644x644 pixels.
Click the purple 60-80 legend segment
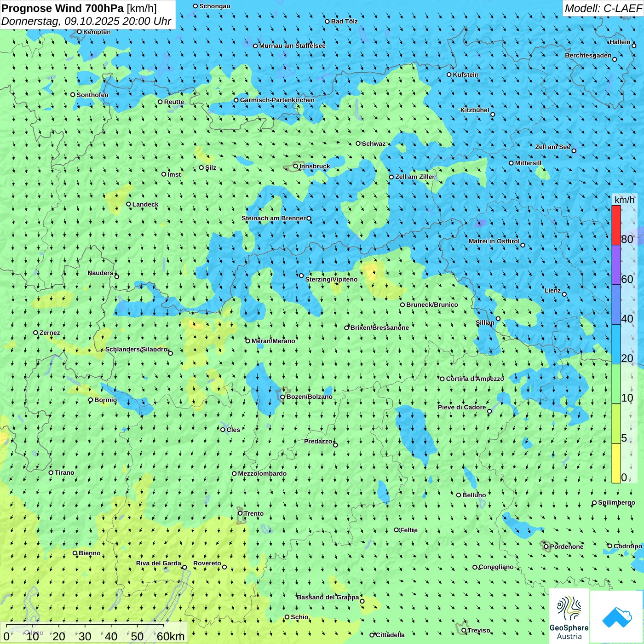coord(616,265)
